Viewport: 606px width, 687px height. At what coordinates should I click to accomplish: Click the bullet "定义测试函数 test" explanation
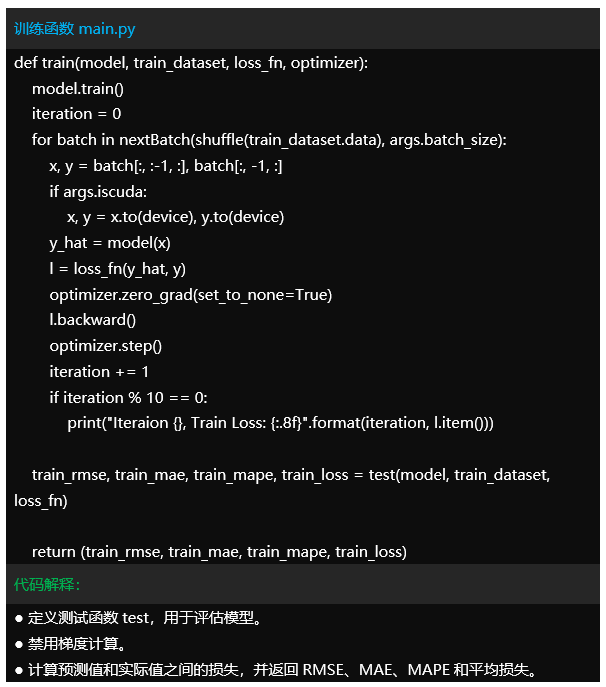(140, 618)
